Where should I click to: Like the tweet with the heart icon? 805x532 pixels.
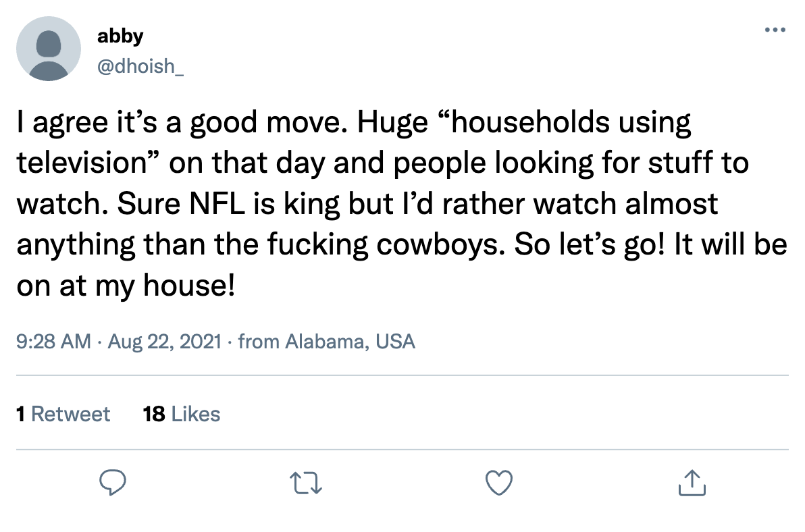[x=499, y=482]
